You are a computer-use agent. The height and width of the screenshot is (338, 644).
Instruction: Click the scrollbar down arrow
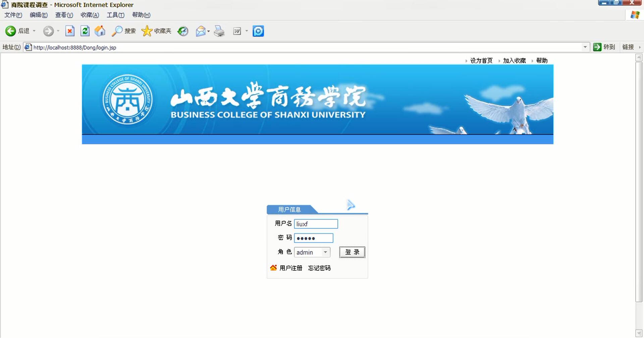tap(639, 333)
